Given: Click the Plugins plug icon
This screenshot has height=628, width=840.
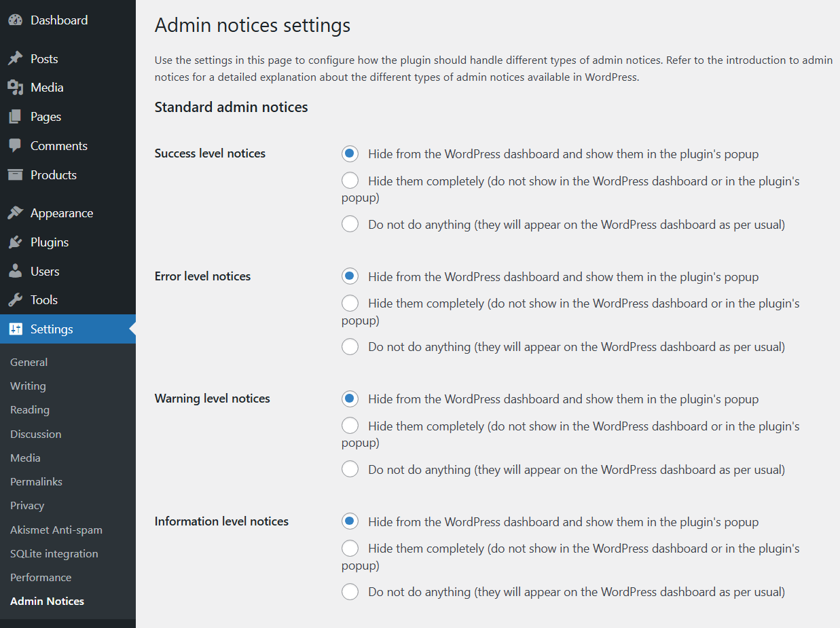Looking at the screenshot, I should (x=15, y=242).
